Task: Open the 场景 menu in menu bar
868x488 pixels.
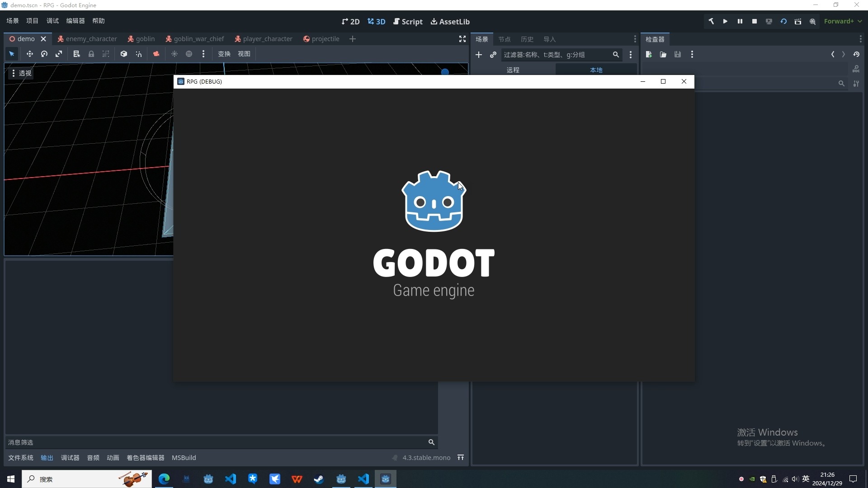Action: pos(13,21)
